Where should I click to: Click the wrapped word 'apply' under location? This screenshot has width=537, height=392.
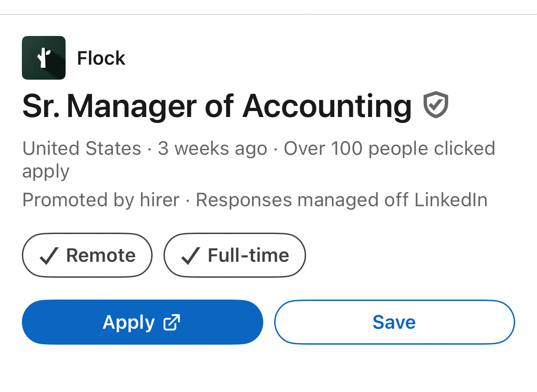click(46, 172)
